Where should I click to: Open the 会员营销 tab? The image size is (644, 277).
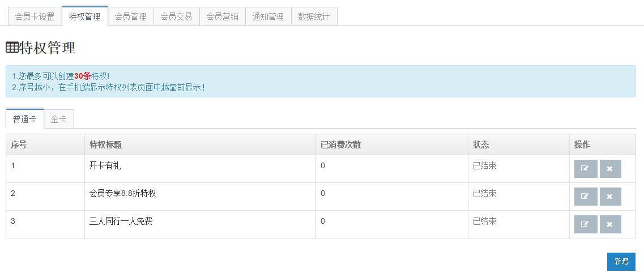223,16
